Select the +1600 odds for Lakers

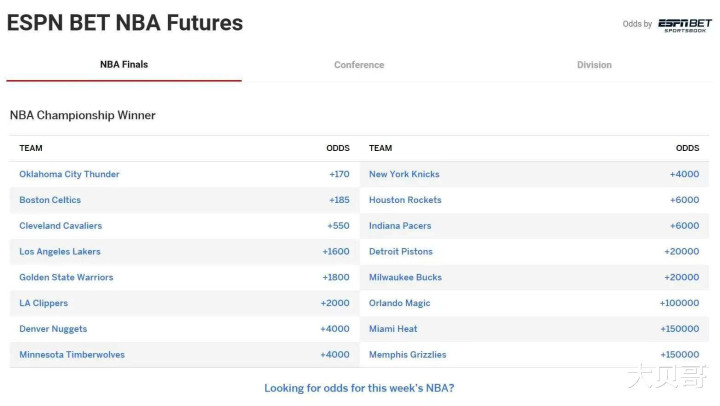(x=336, y=252)
